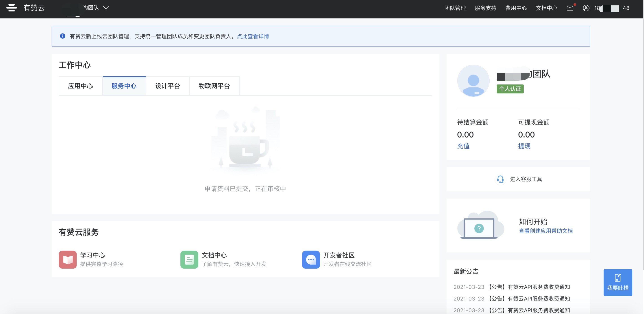Click the 了解有赞云，快速接入开发 description
Image resolution: width=644 pixels, height=314 pixels.
(234, 264)
